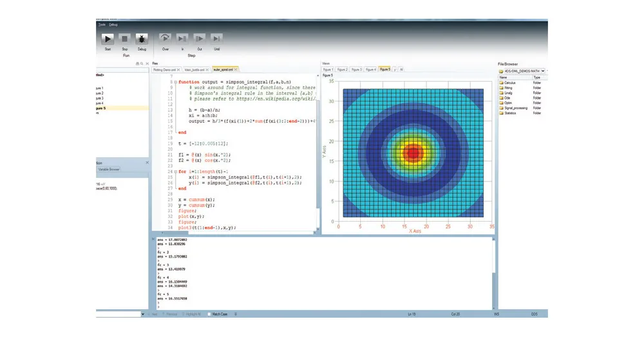Click the editor vertical scrollbar
This screenshot has width=644, height=337.
[318, 152]
